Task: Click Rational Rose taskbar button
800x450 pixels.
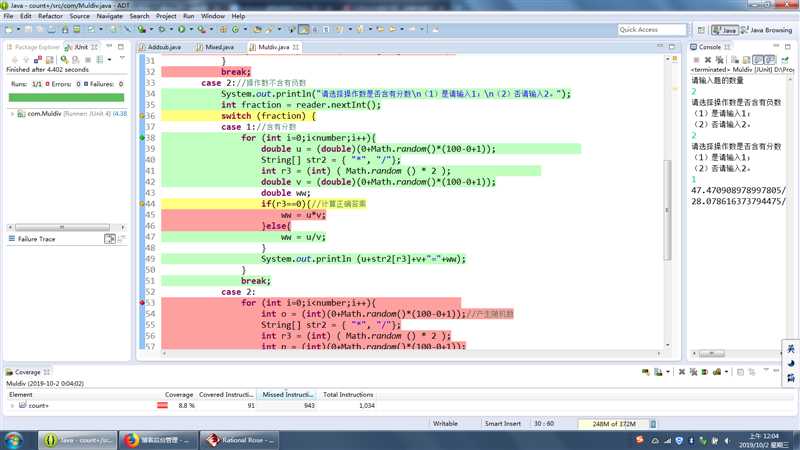Action: coord(239,440)
